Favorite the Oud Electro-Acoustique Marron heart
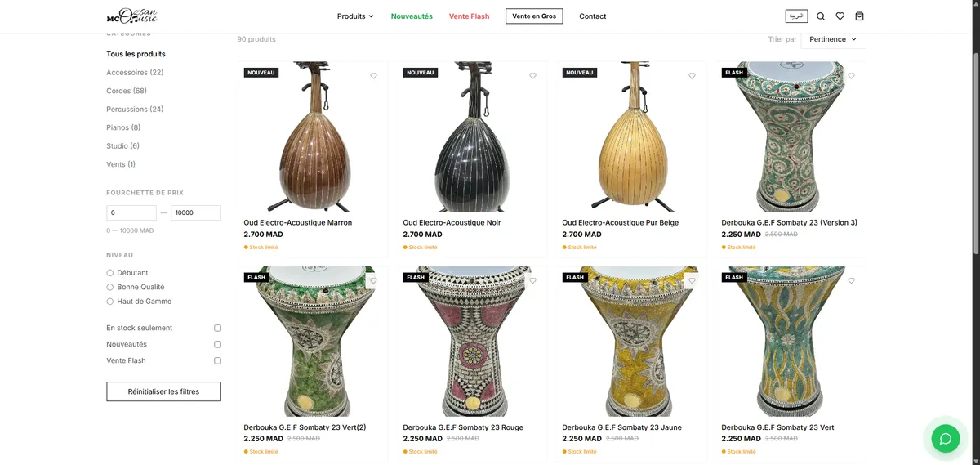Viewport: 980px width, 465px height. pyautogui.click(x=373, y=75)
